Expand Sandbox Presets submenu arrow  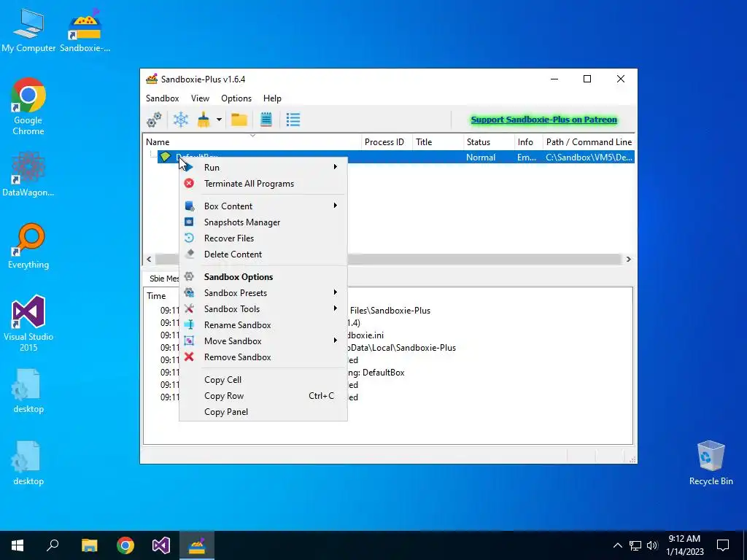pos(336,292)
